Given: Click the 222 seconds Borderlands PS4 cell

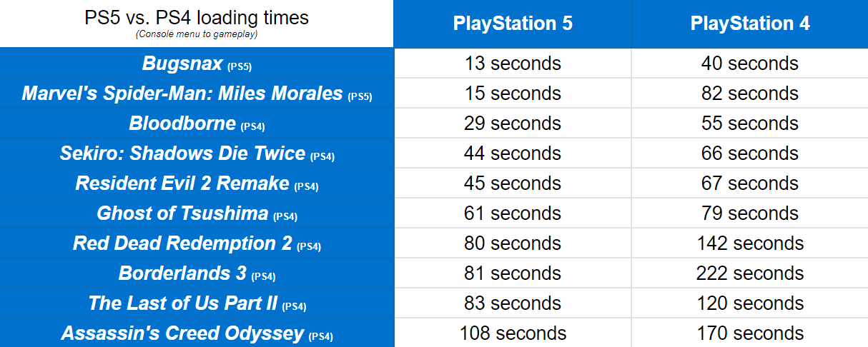Looking at the screenshot, I should tap(750, 273).
